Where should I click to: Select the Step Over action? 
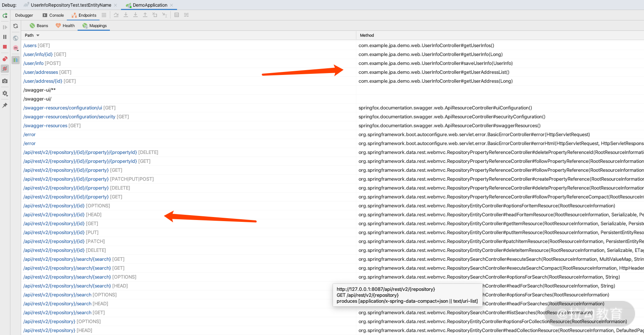[116, 15]
